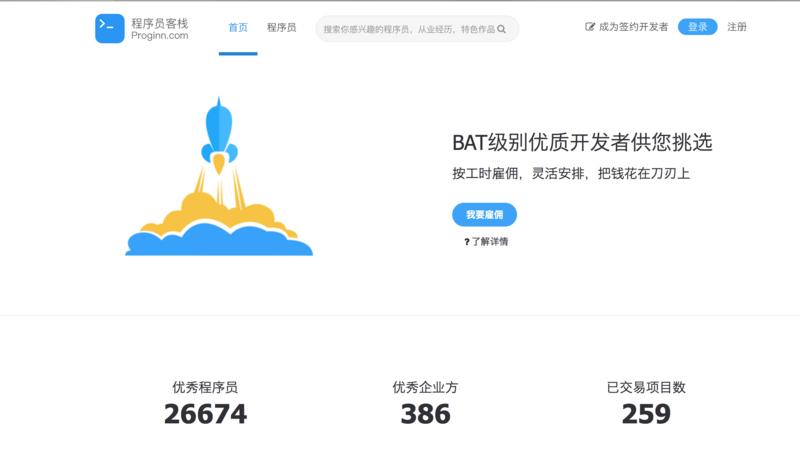Image resolution: width=800 pixels, height=463 pixels.
Task: Click the number 386
Action: coord(426,414)
